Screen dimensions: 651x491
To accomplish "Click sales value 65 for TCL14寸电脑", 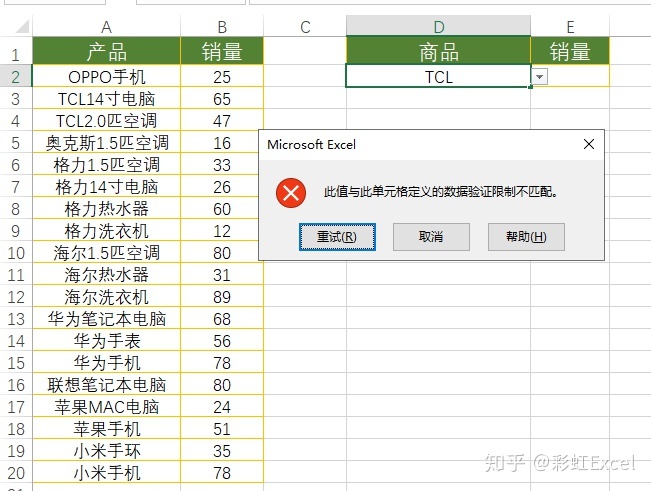I will pyautogui.click(x=222, y=99).
